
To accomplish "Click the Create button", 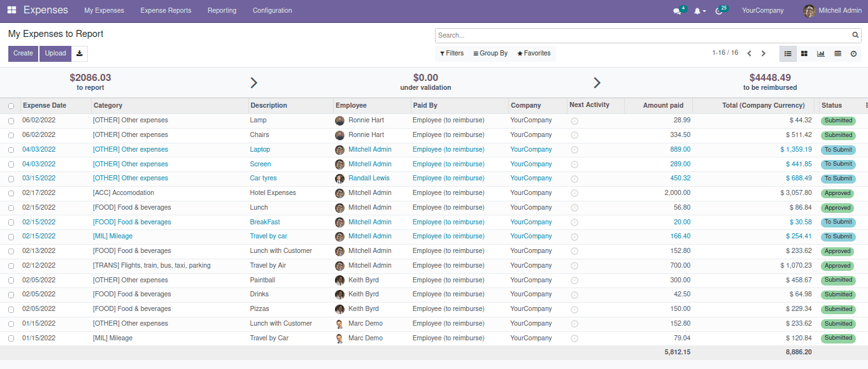I will click(x=23, y=54).
